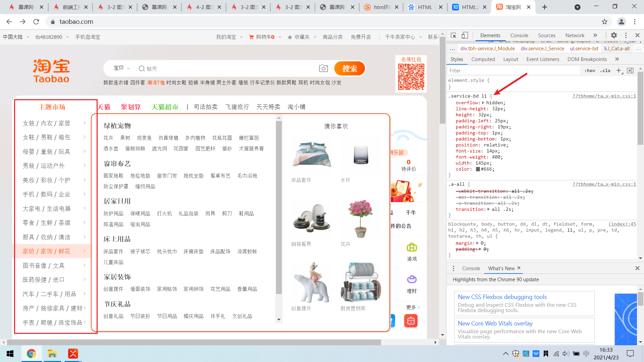Click the color #666 swatch in styles
The image size is (644, 362).
[x=478, y=169]
